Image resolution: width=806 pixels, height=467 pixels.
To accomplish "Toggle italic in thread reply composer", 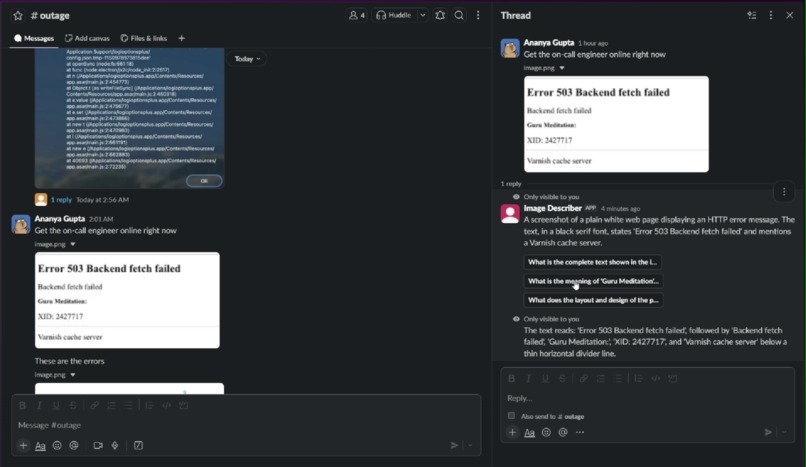I will click(528, 379).
